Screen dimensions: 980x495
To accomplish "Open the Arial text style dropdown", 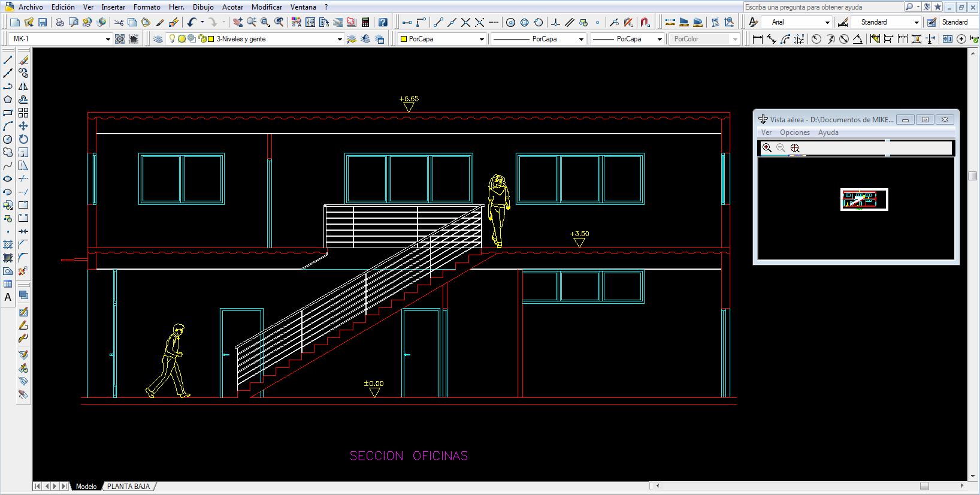I will [827, 22].
